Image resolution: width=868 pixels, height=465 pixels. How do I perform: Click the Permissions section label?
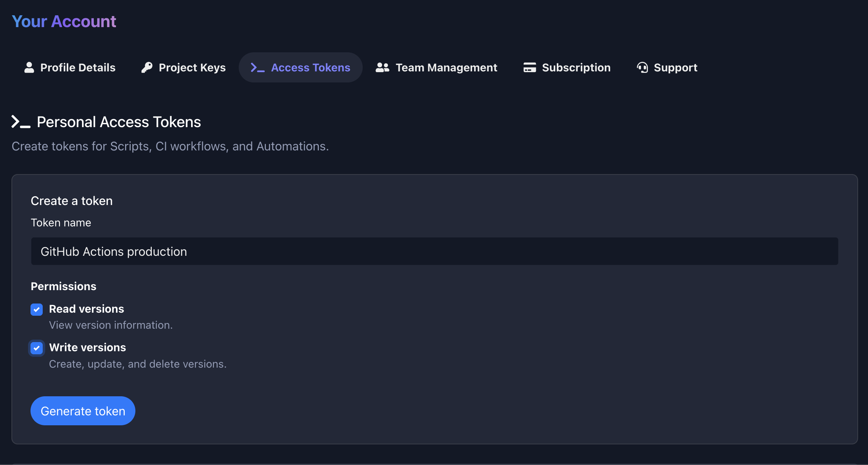pyautogui.click(x=63, y=286)
